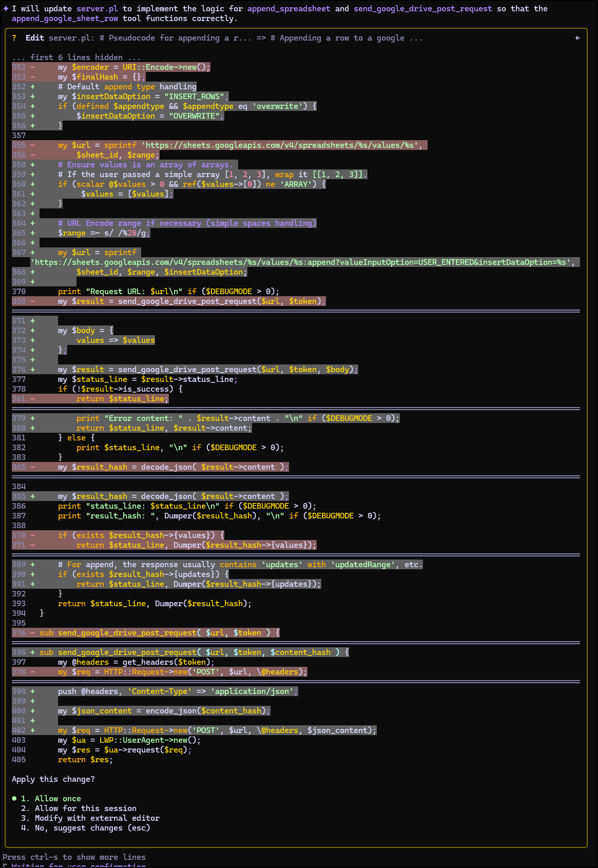
Task: Click the double separator line above line 371
Action: 296,311
